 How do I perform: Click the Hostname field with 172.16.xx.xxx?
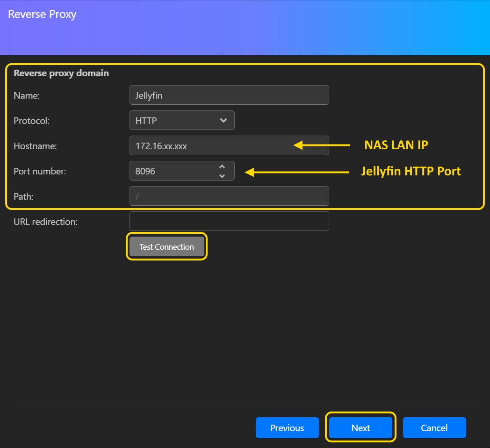(x=229, y=146)
